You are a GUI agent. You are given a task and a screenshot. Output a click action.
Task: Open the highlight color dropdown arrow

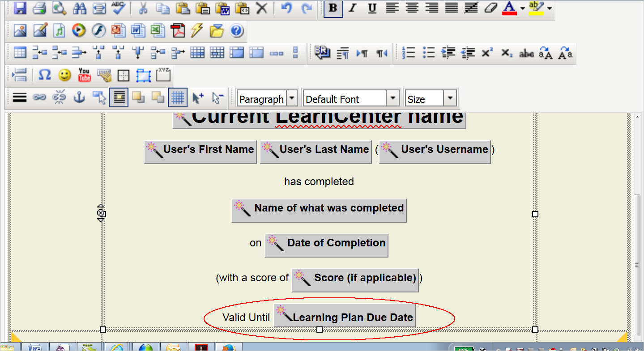[x=549, y=8]
